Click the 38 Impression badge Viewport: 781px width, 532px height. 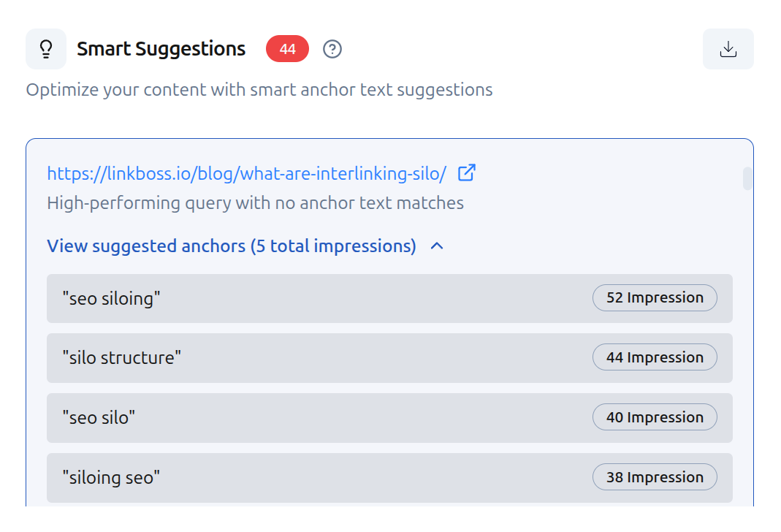point(655,477)
